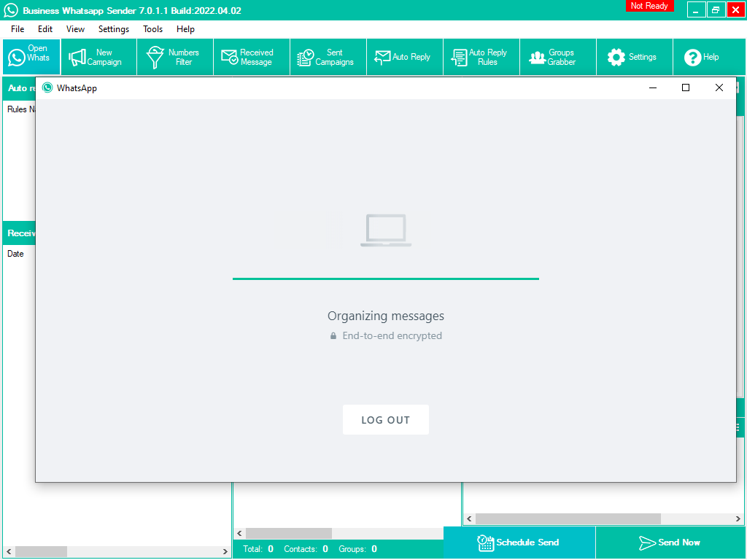747x560 pixels.
Task: Click the left arrow of the right panel scrollbar
Action: [469, 518]
